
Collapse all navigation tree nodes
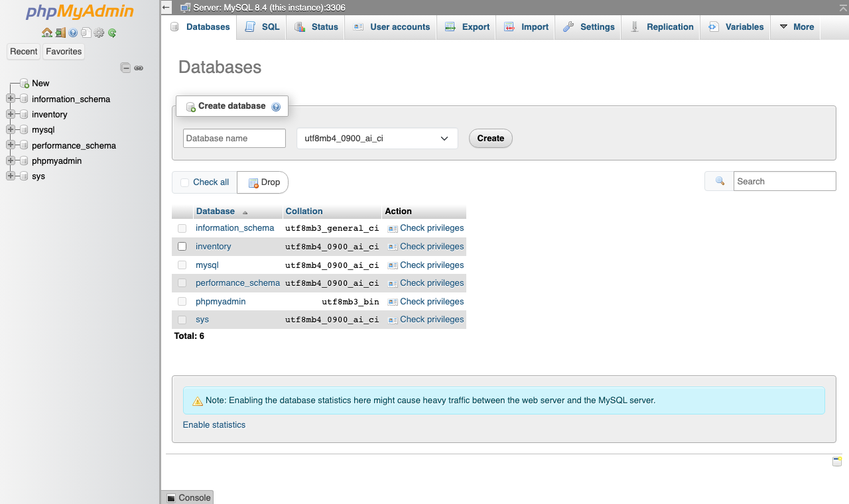(x=125, y=68)
